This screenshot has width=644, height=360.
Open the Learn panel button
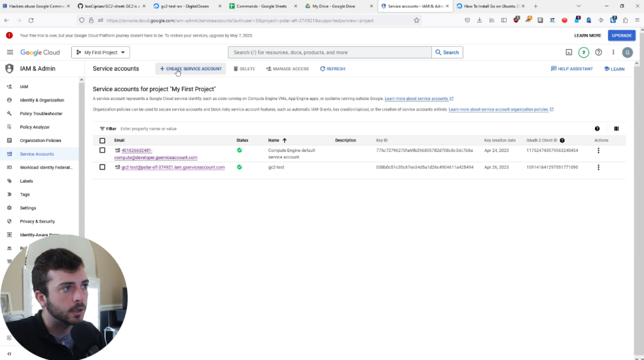point(614,68)
